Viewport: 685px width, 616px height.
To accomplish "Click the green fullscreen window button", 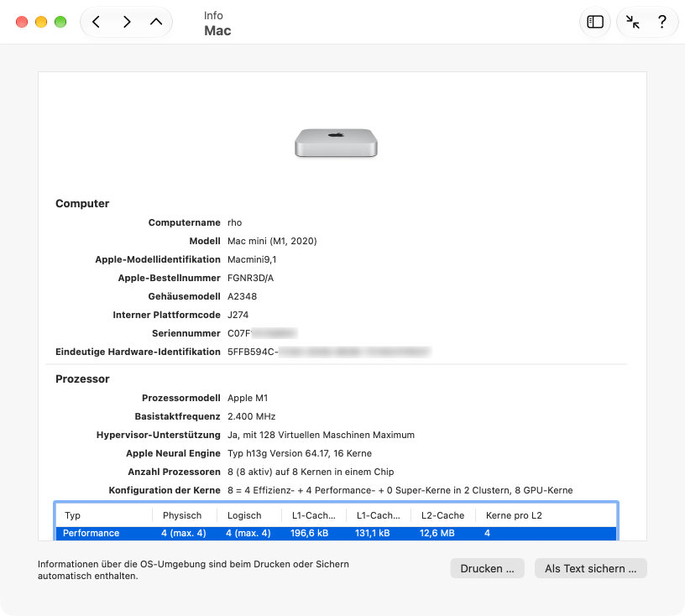I will point(60,22).
